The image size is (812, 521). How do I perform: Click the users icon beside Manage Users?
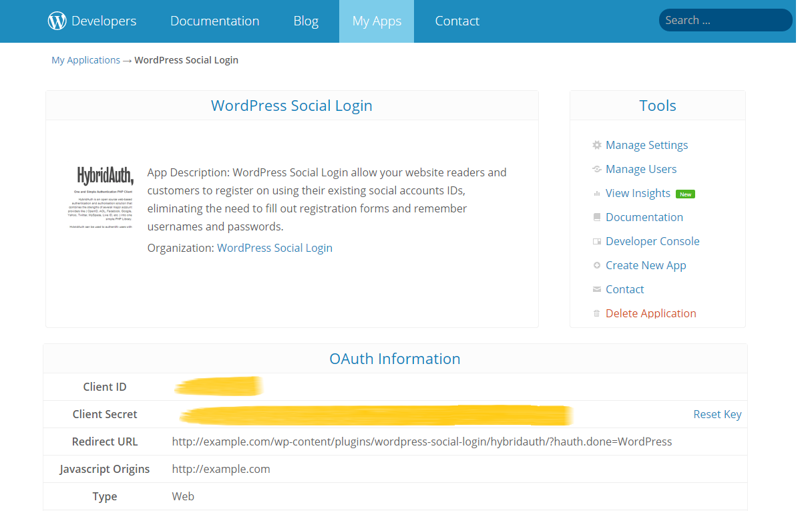coord(597,169)
